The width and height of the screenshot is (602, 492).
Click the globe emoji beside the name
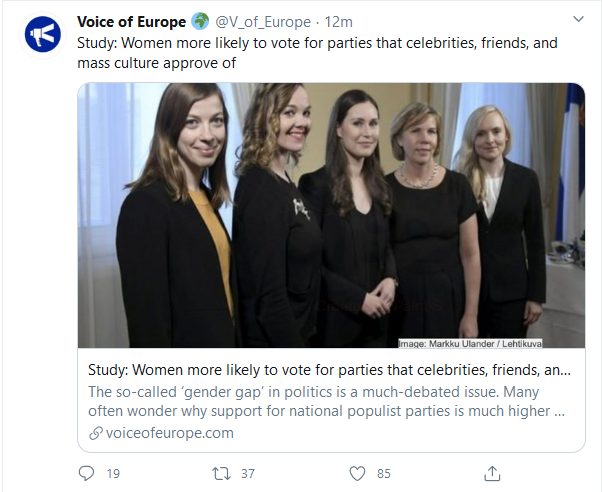200,22
